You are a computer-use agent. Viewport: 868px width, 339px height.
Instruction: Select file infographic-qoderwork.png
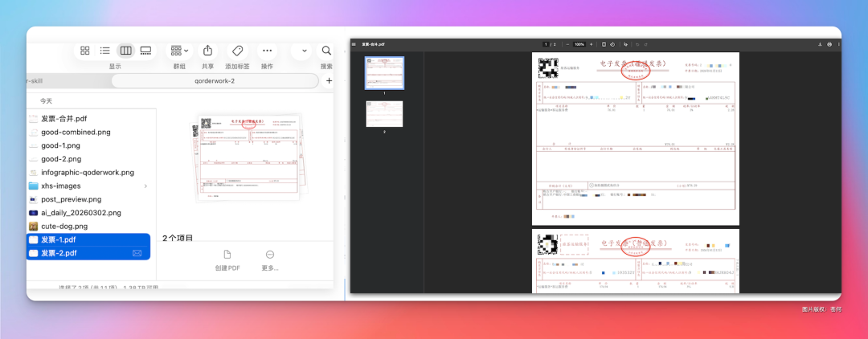click(x=88, y=173)
